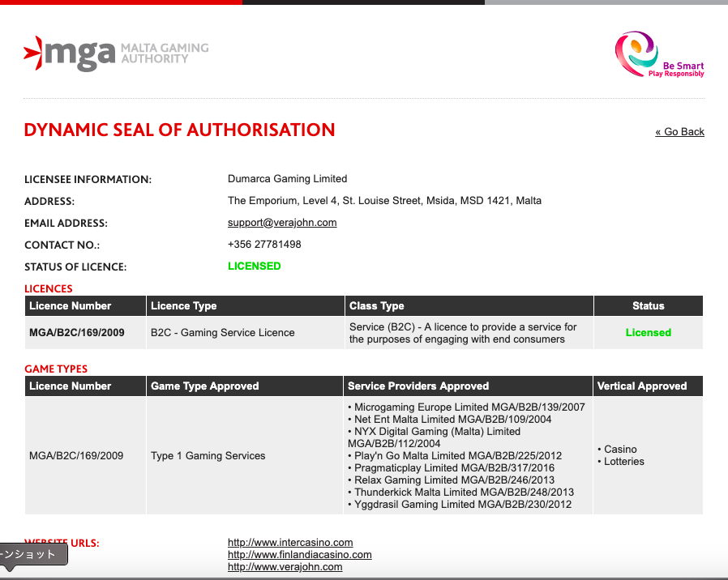Select contact number +356 27781498

pos(264,244)
